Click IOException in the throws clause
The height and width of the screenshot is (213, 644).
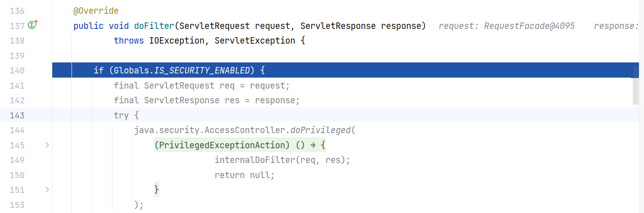point(177,41)
